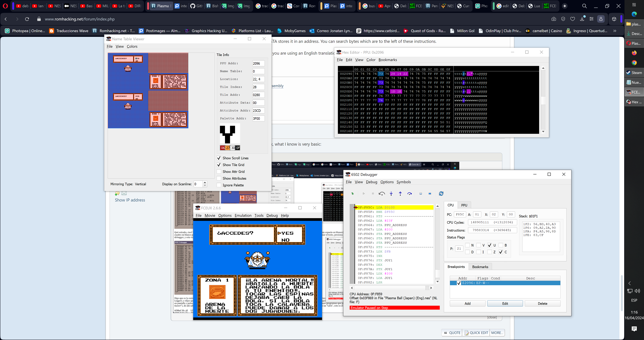Enable Show Attr Grid checkbox
This screenshot has width=644, height=340.
[219, 172]
